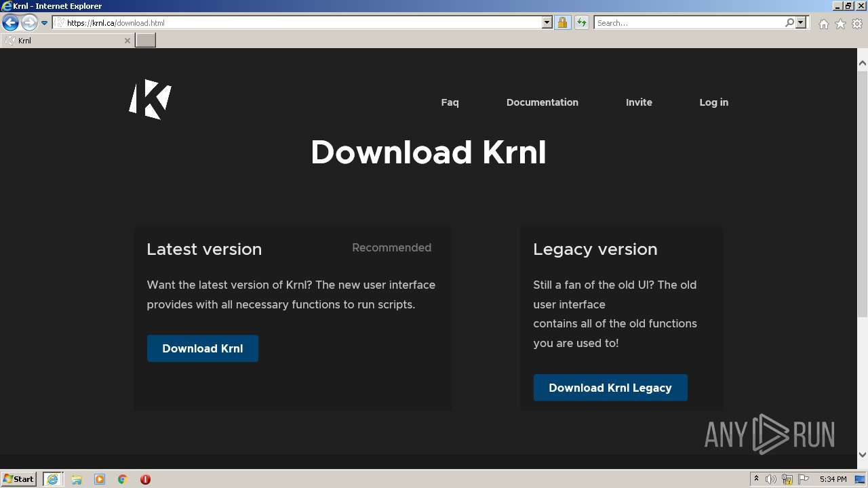Click the 'Latest version' heading
This screenshot has height=488, width=868.
point(204,249)
